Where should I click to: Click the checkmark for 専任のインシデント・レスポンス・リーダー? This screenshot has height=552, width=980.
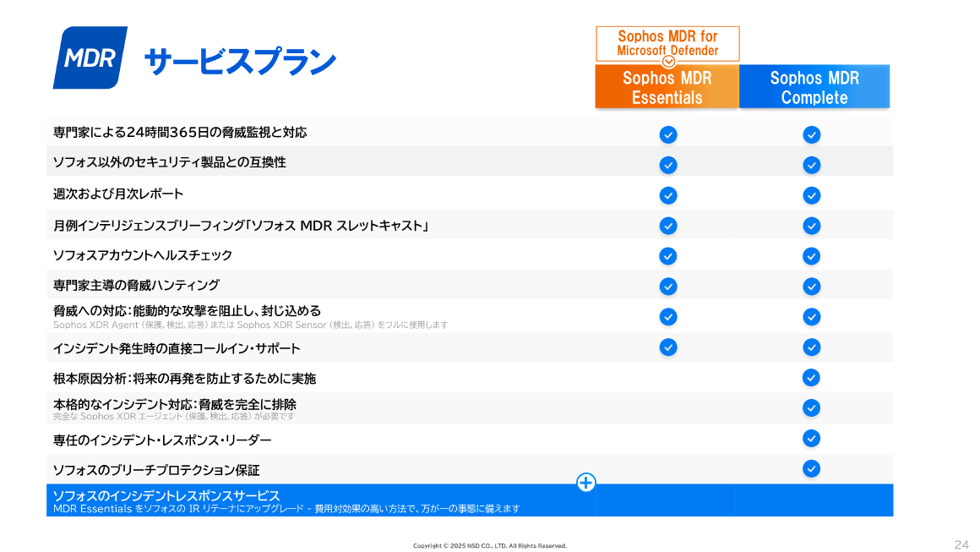pyautogui.click(x=811, y=439)
